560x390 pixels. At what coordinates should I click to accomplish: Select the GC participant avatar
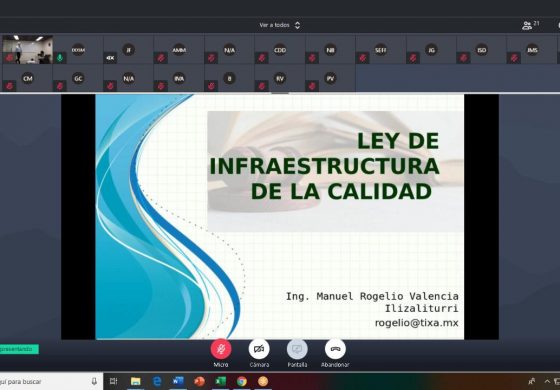[78, 78]
